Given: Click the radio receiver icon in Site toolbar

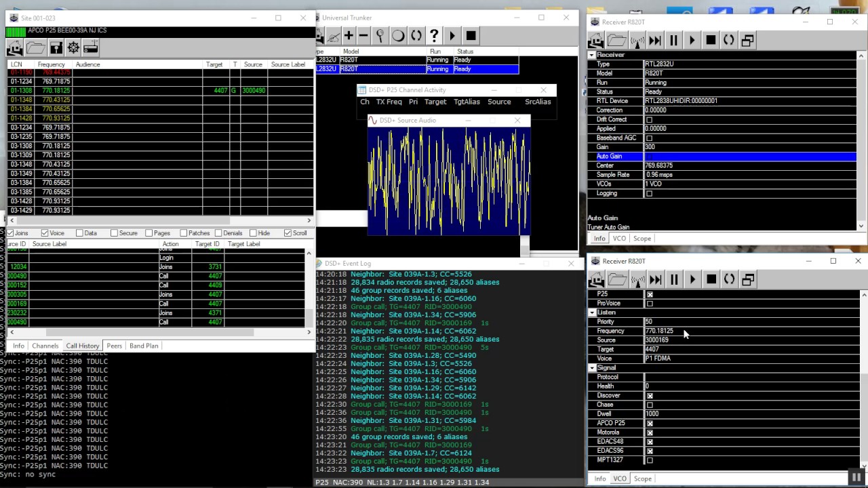Looking at the screenshot, I should tap(91, 47).
